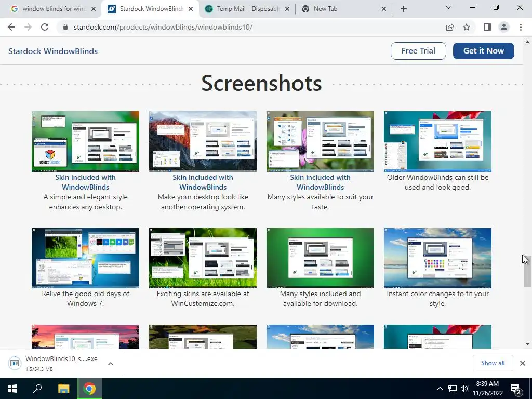Open the 'Many styles included' green thumbnail
This screenshot has height=399, width=532.
tap(320, 258)
